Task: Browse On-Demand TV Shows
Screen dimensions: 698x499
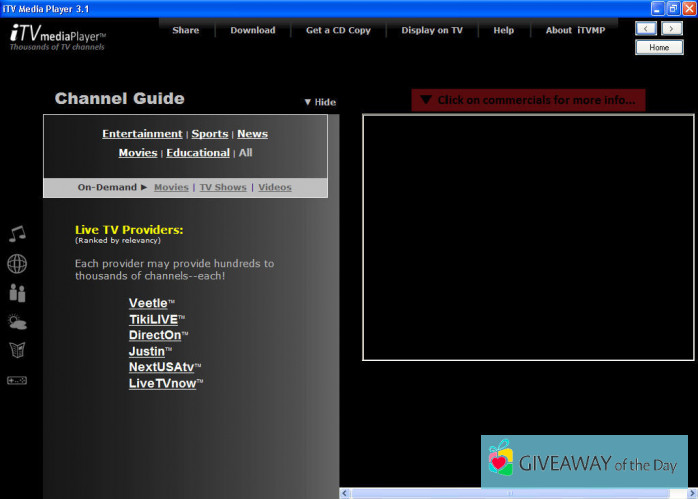Action: point(223,187)
